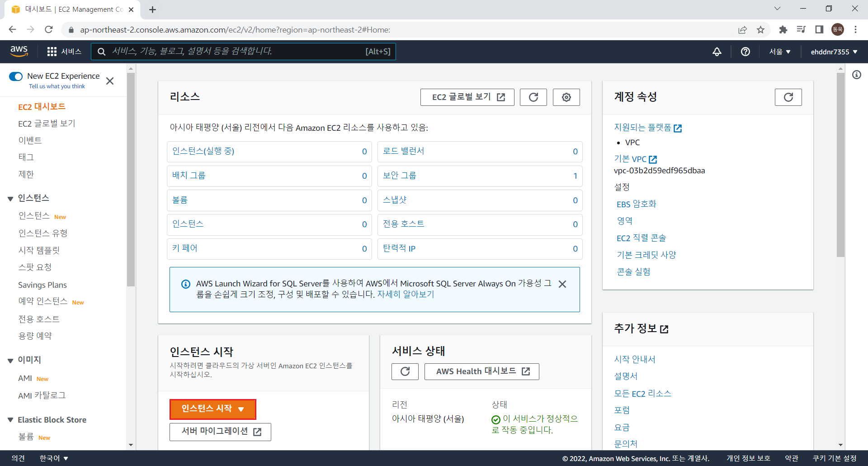Click the main page vertical scrollbar
Image resolution: width=868 pixels, height=466 pixels.
coord(840,165)
